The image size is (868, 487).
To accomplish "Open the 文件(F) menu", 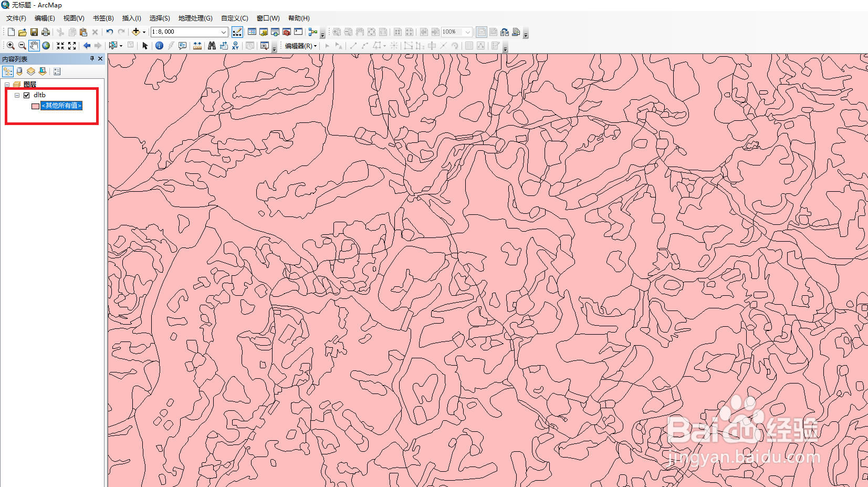I will pyautogui.click(x=16, y=18).
